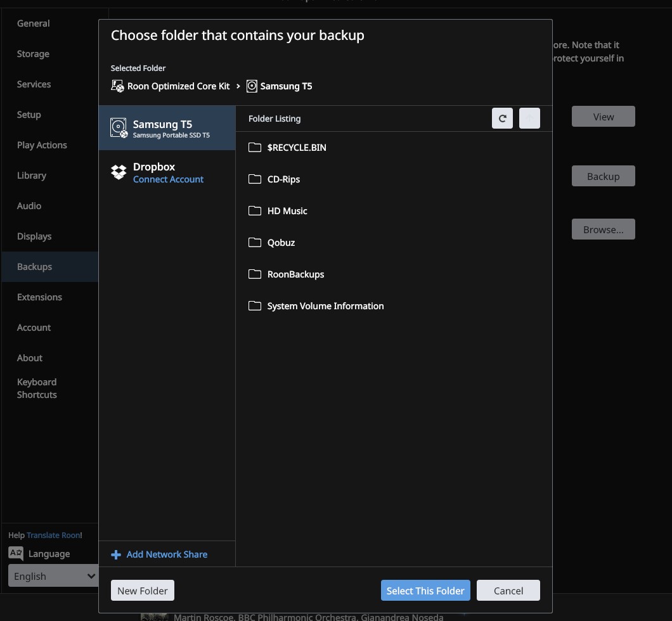Viewport: 672px width, 621px height.
Task: Click the HD Music folder icon
Action: pyautogui.click(x=255, y=211)
